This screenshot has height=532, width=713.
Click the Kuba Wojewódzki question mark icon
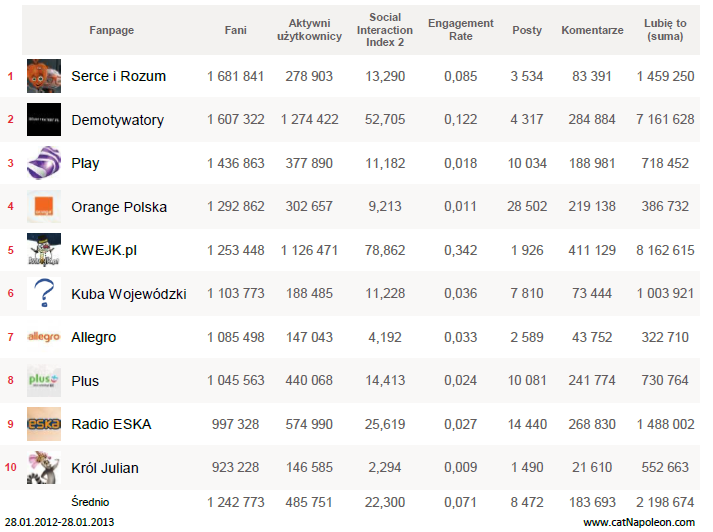click(x=44, y=294)
